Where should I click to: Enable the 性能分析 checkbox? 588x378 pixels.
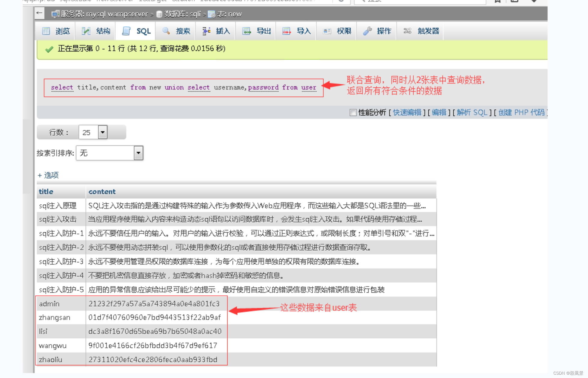pos(353,112)
